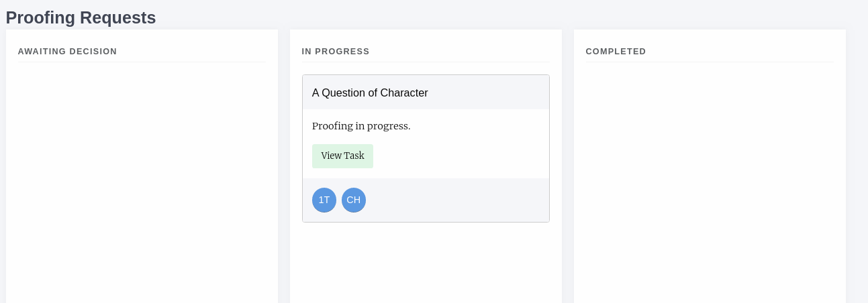Click the Proofing in progress status text
Image resolution: width=868 pixels, height=303 pixels.
[361, 126]
